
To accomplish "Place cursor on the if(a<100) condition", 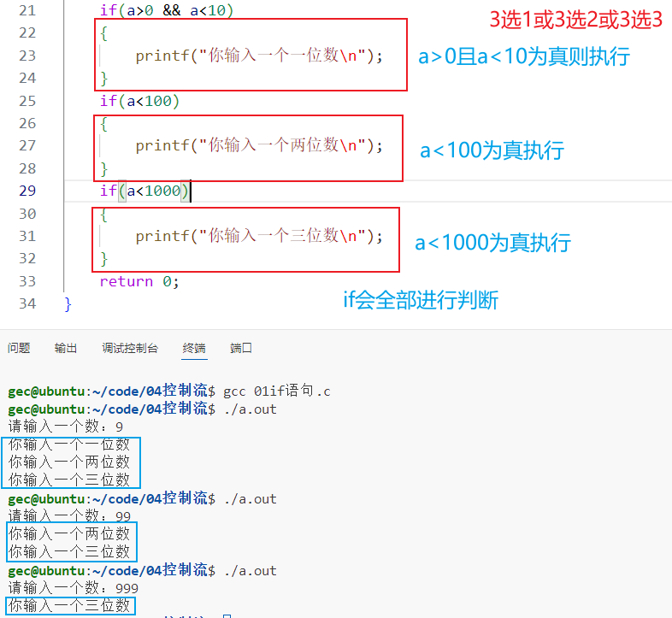I will [x=139, y=101].
